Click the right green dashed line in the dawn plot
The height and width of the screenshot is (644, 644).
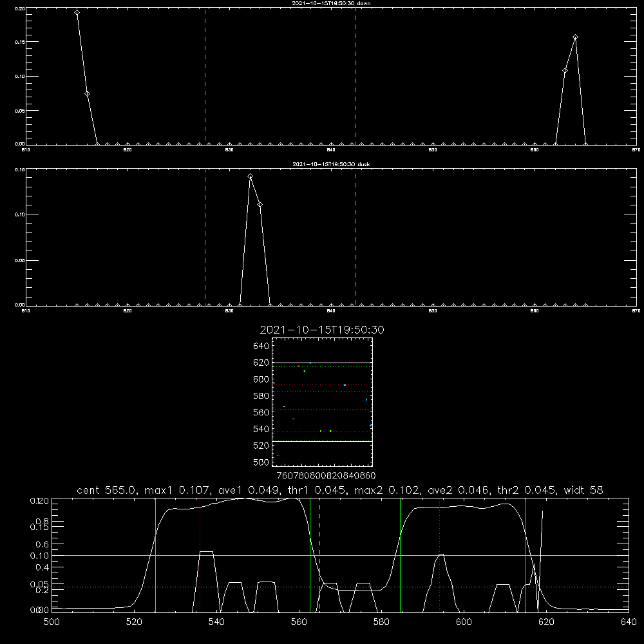pyautogui.click(x=355, y=76)
